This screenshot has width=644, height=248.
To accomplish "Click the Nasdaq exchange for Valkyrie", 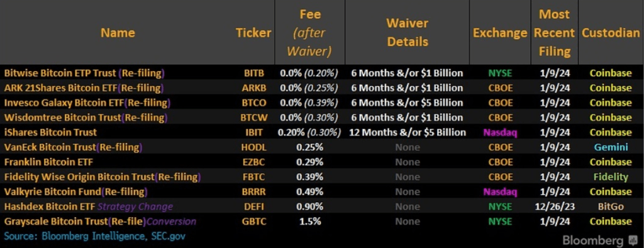I will coord(500,191).
